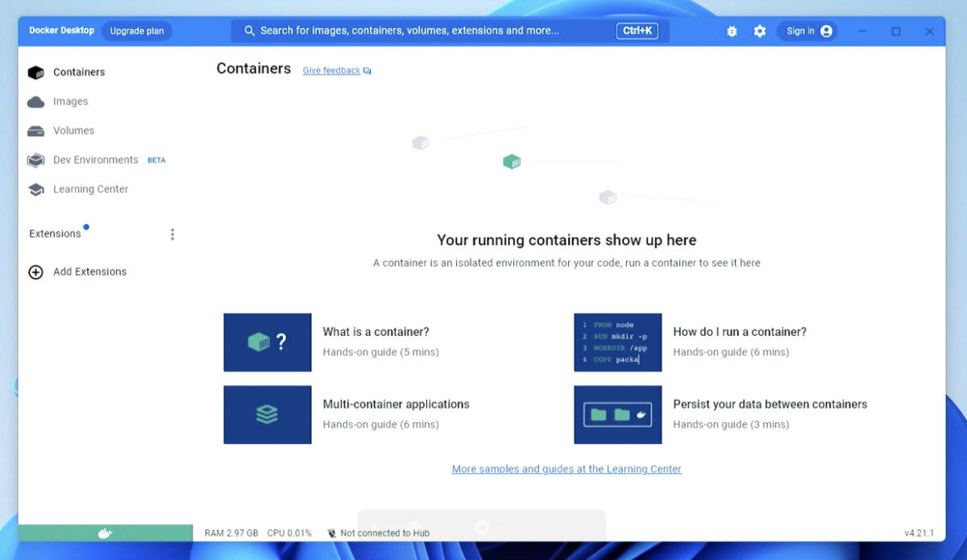
Task: Click the search bar input
Action: [450, 31]
